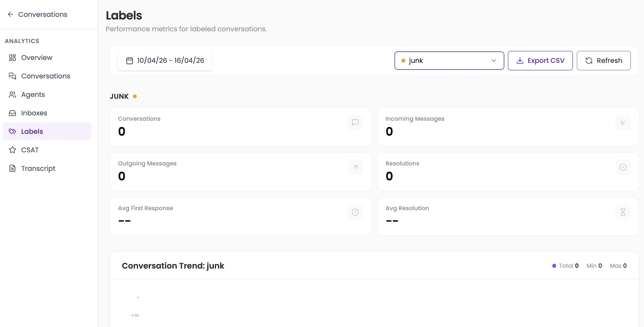Open the date range selector
The width and height of the screenshot is (644, 327).
click(165, 60)
